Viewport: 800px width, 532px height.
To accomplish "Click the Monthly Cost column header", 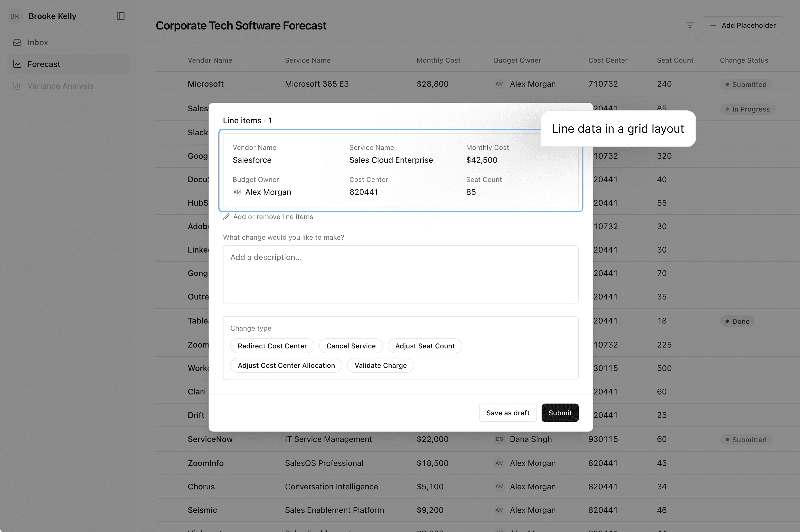I will pyautogui.click(x=438, y=60).
